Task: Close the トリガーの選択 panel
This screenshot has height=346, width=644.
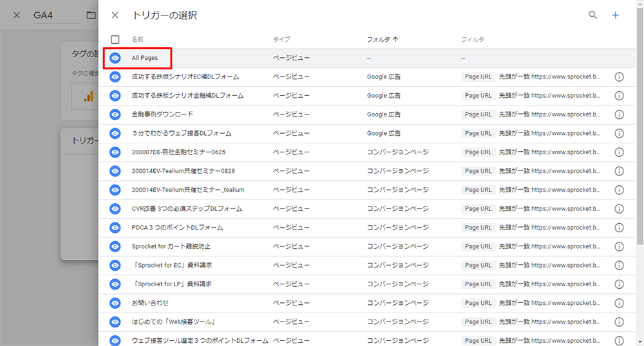Action: (x=115, y=15)
